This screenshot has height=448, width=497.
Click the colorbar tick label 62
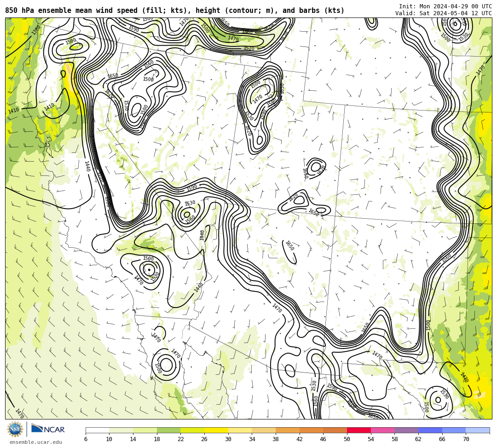coord(418,439)
